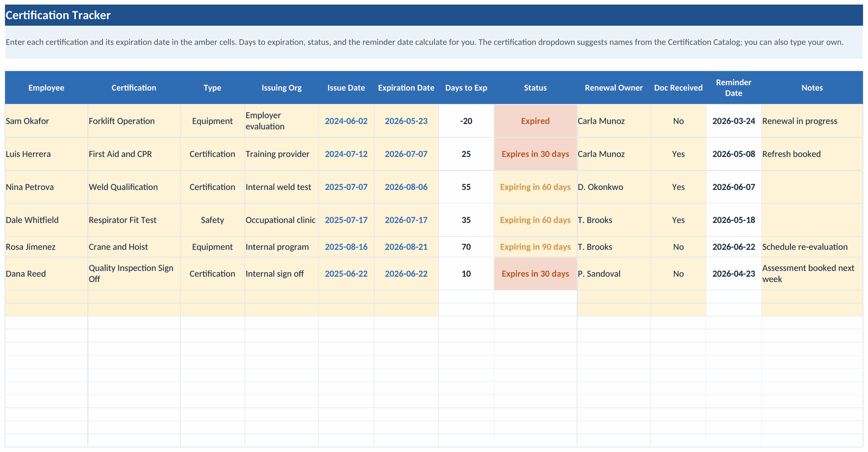Select reminder date 2026-03-24
Viewport: 868px width, 452px height.
[x=733, y=121]
